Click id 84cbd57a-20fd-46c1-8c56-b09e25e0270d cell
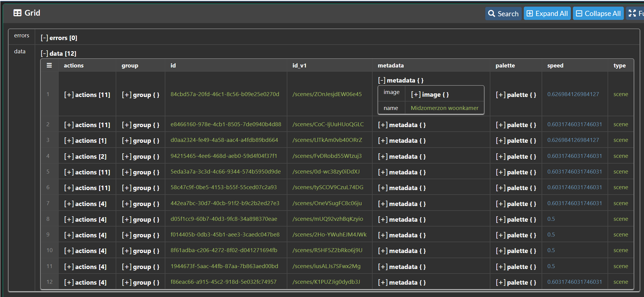644x297 pixels. point(225,94)
